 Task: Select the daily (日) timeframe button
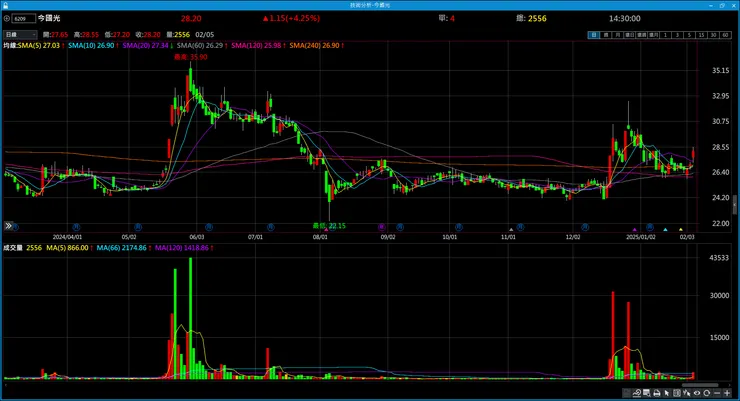[594, 35]
